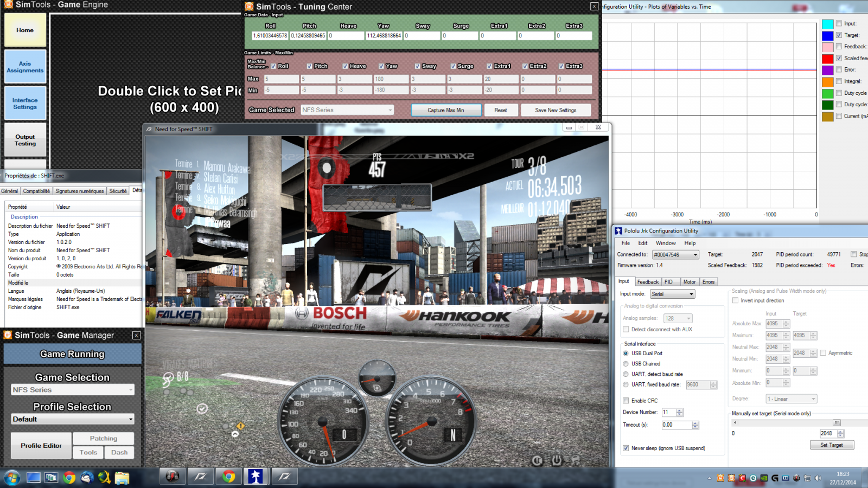Close the SimTools Game Manager panel
Screen dimensions: 868x488
136,335
